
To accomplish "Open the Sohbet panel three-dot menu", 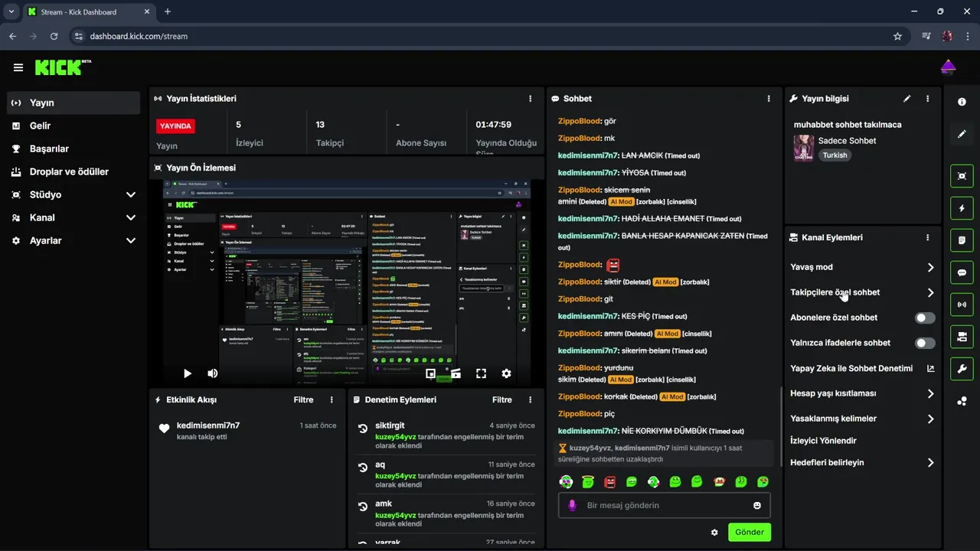I will coord(769,99).
